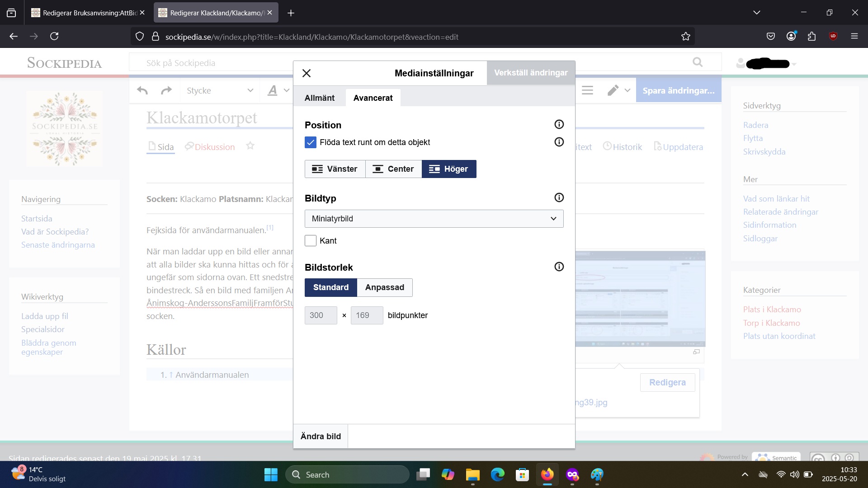The width and height of the screenshot is (868, 488).
Task: Click the image width field showing 300
Action: coord(321,315)
